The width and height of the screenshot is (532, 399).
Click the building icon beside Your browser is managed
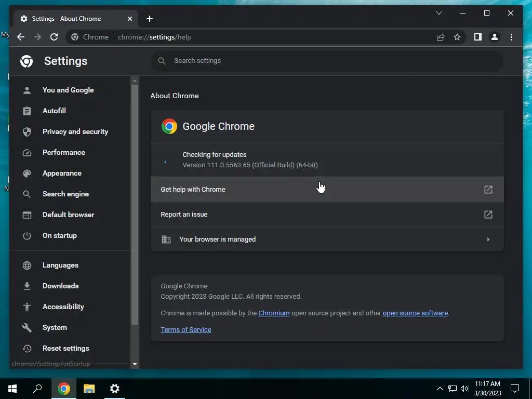coord(166,239)
